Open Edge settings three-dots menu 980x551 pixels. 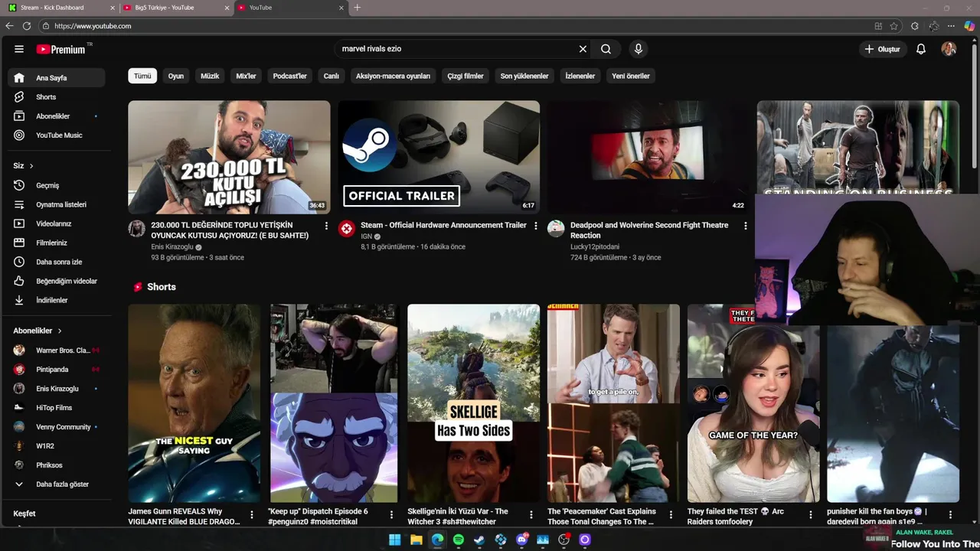point(951,26)
